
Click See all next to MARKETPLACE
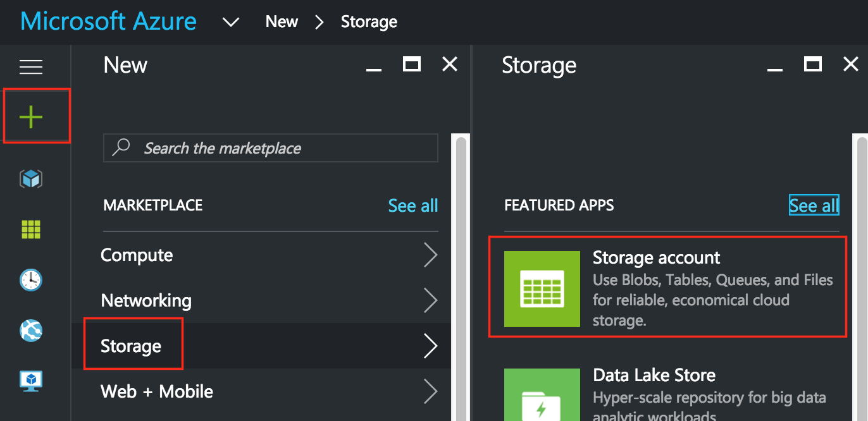412,205
